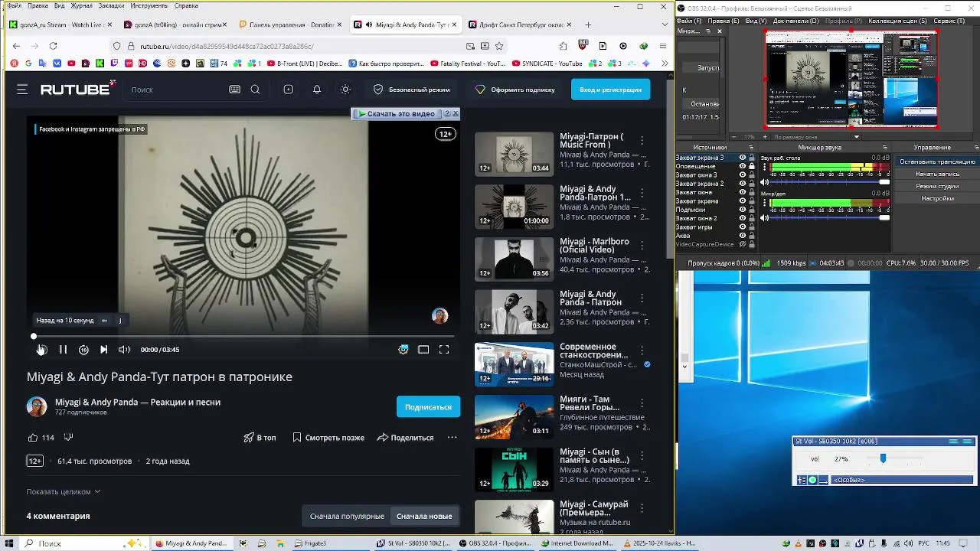Toggle visibility of Захват окна 2 source

click(742, 218)
